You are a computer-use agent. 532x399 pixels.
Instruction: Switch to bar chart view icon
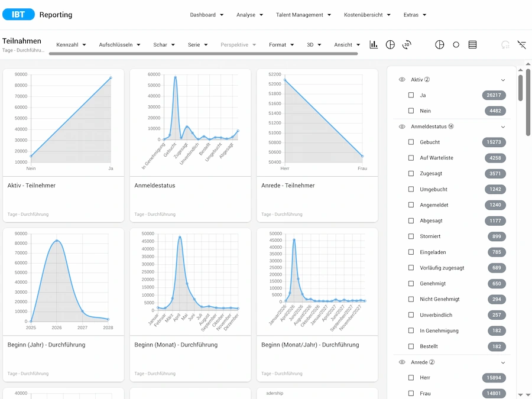point(374,44)
